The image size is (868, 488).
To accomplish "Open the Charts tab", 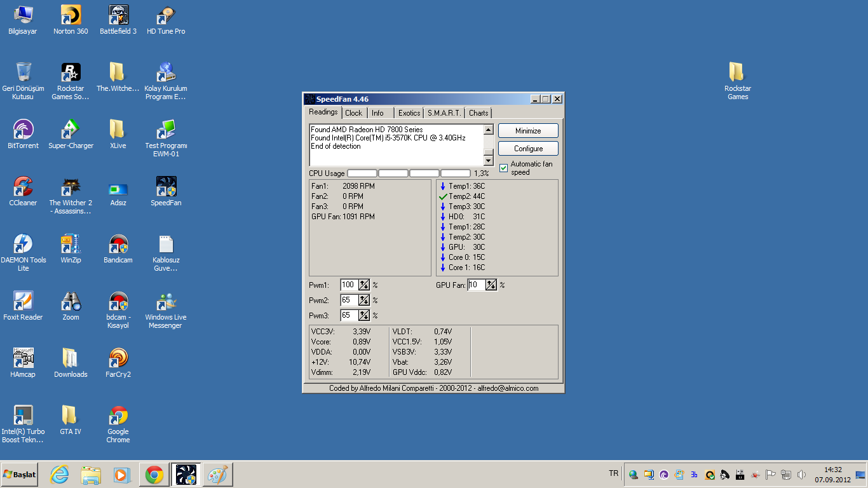I will (478, 113).
